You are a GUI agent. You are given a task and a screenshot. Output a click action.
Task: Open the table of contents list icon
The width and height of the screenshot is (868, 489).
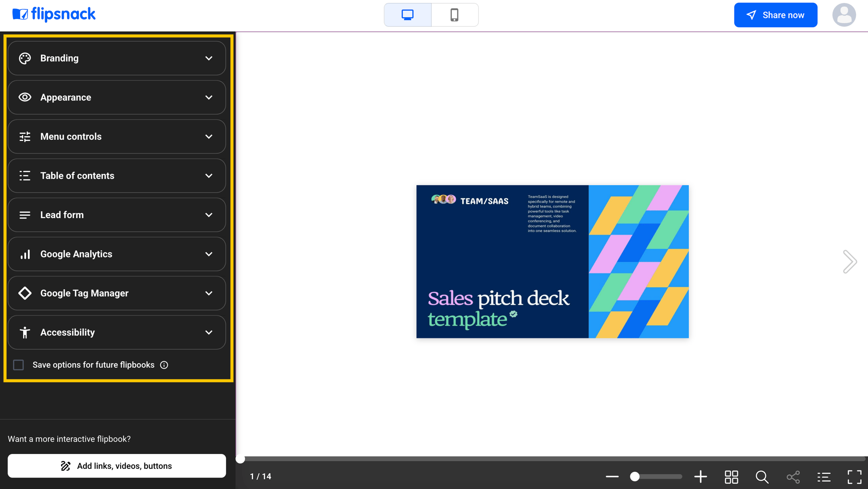pyautogui.click(x=824, y=476)
